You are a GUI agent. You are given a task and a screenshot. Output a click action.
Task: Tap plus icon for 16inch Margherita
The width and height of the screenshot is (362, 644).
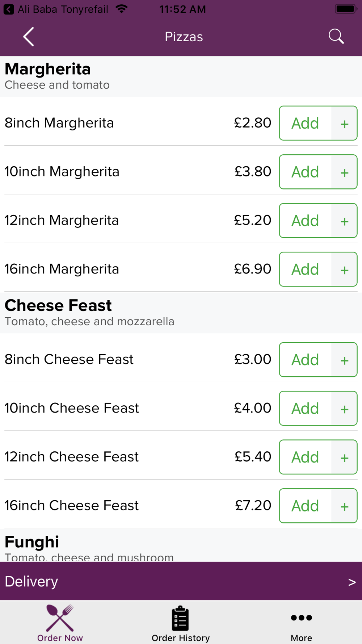[344, 270]
